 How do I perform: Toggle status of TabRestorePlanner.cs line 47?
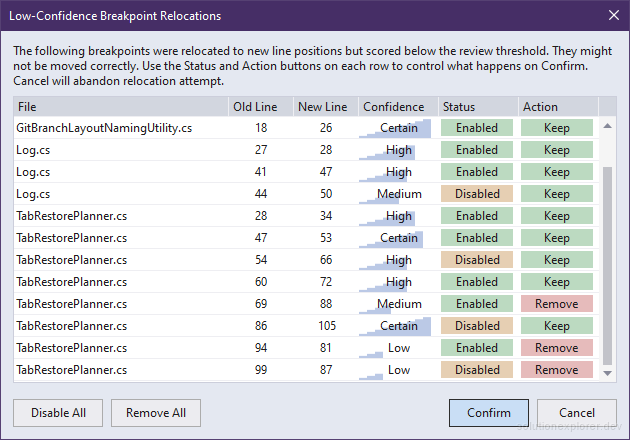click(x=477, y=238)
